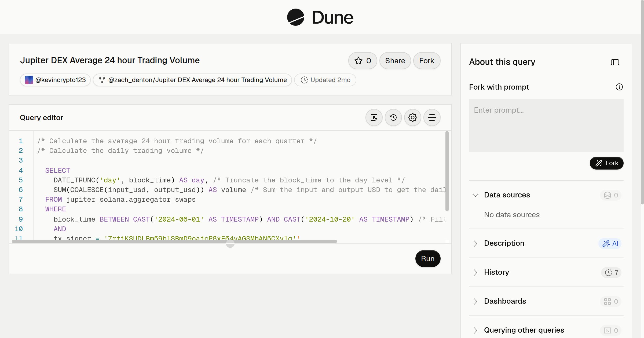Click the page vertical scrollbar
This screenshot has height=338, width=644.
(x=642, y=102)
